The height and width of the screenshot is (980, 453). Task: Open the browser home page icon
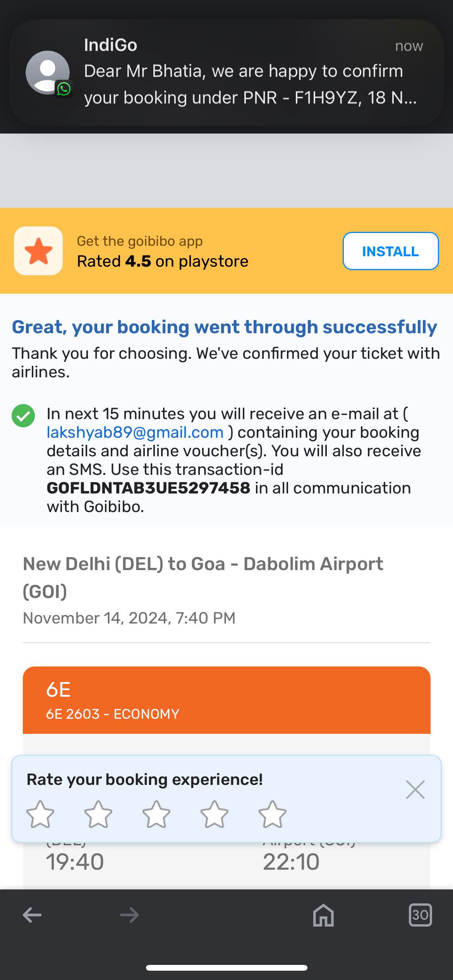pyautogui.click(x=323, y=915)
